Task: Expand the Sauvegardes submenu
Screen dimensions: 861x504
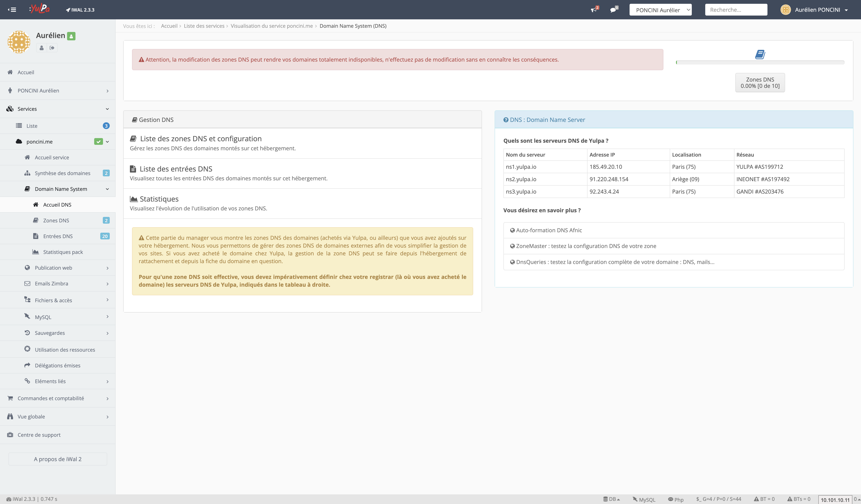Action: click(x=58, y=333)
